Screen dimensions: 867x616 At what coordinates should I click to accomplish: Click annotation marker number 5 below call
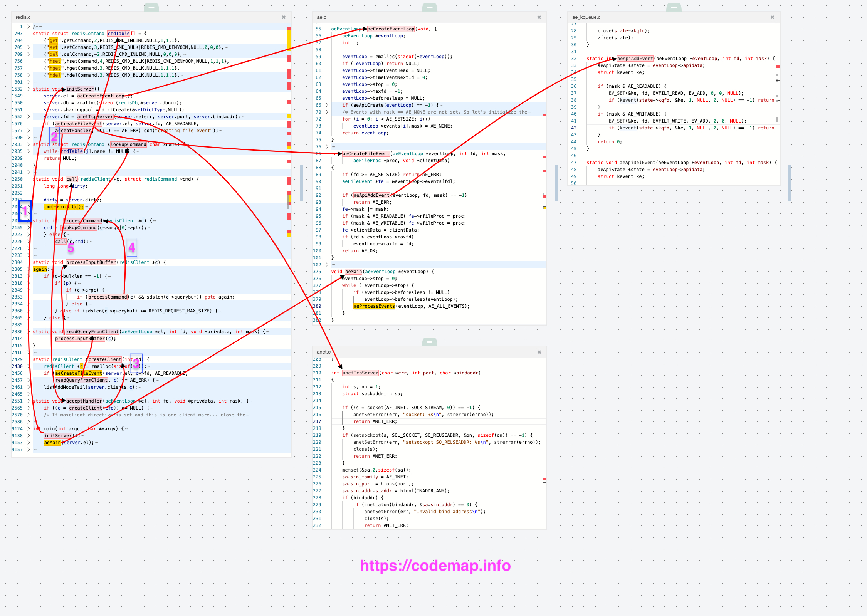(x=71, y=248)
